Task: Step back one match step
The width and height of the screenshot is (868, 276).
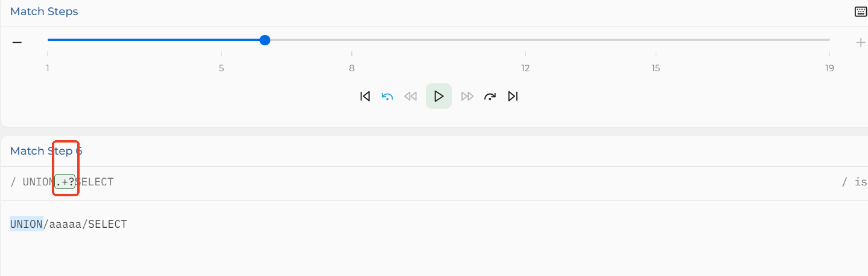Action: (388, 96)
